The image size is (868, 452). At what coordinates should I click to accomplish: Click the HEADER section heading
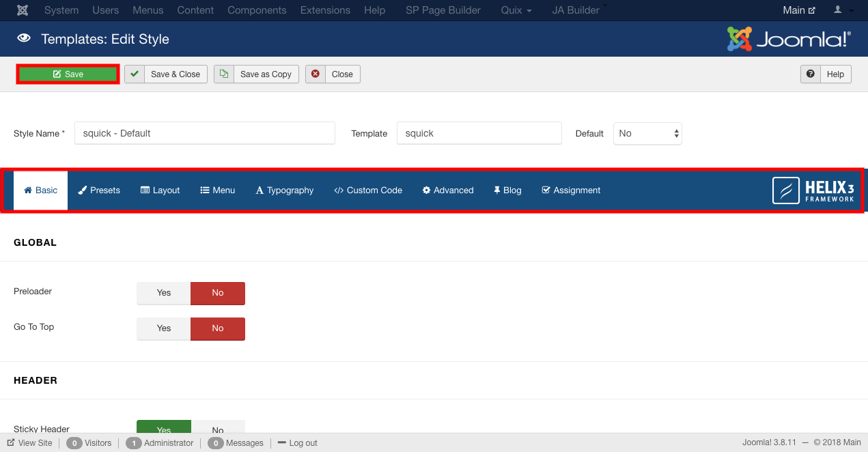coord(36,380)
